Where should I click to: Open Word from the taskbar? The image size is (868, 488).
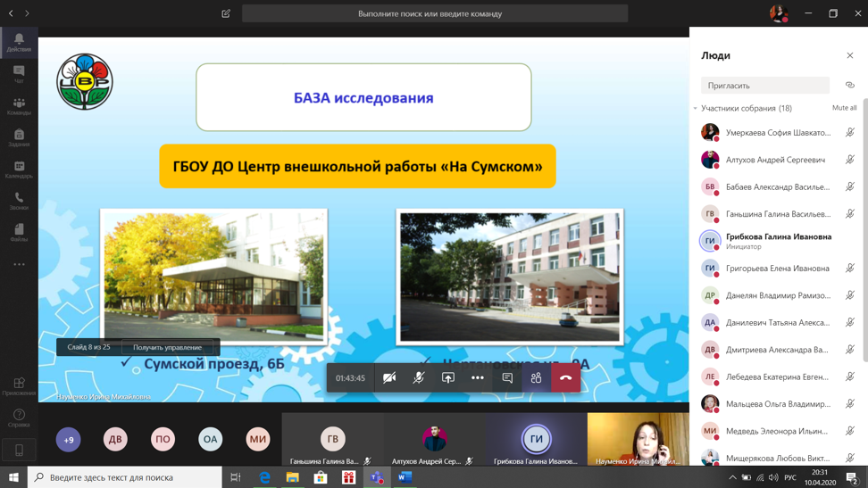tap(405, 477)
